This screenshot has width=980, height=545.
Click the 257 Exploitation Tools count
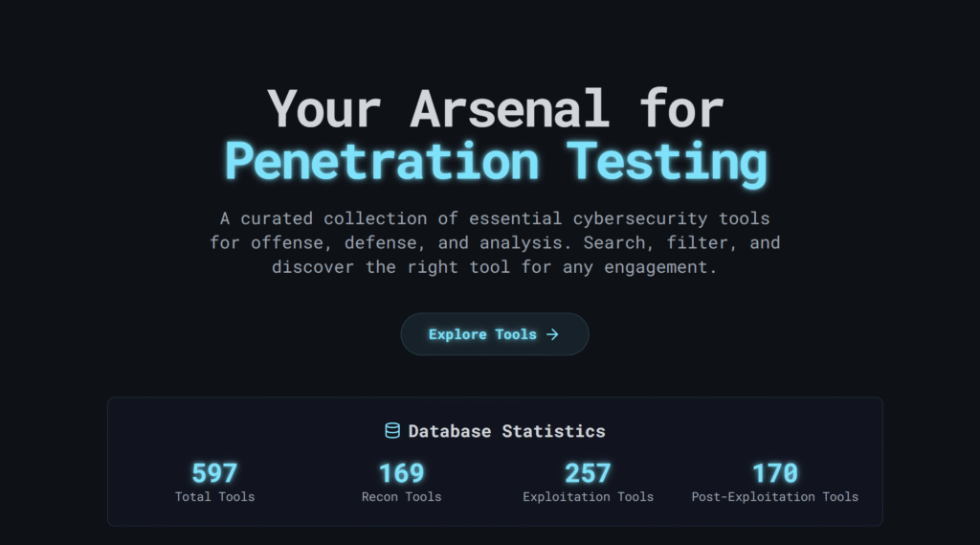click(x=588, y=473)
